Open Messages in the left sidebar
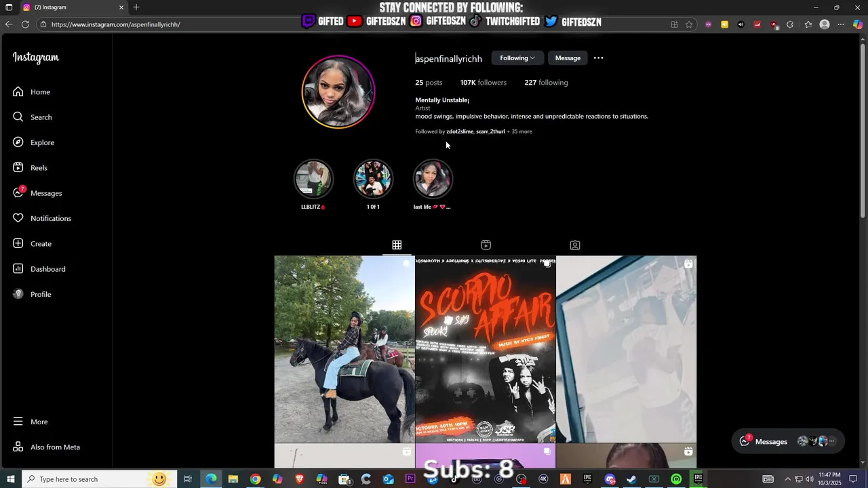 (37, 193)
